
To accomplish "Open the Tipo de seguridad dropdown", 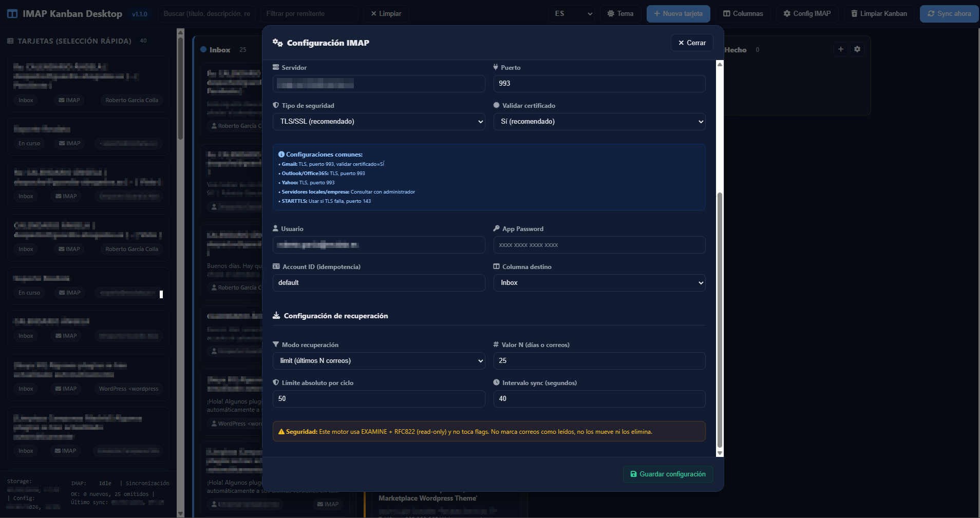I will (x=378, y=122).
